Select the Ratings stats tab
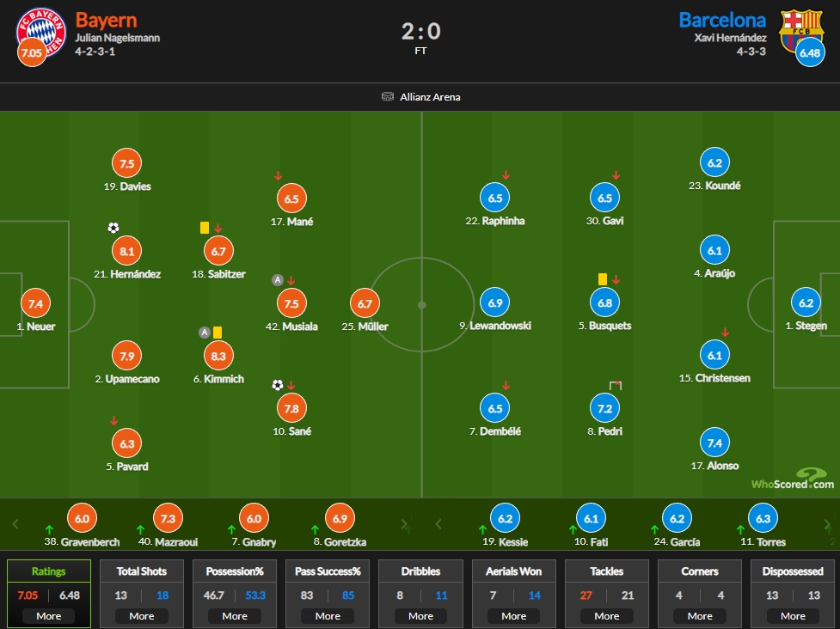 tap(49, 571)
